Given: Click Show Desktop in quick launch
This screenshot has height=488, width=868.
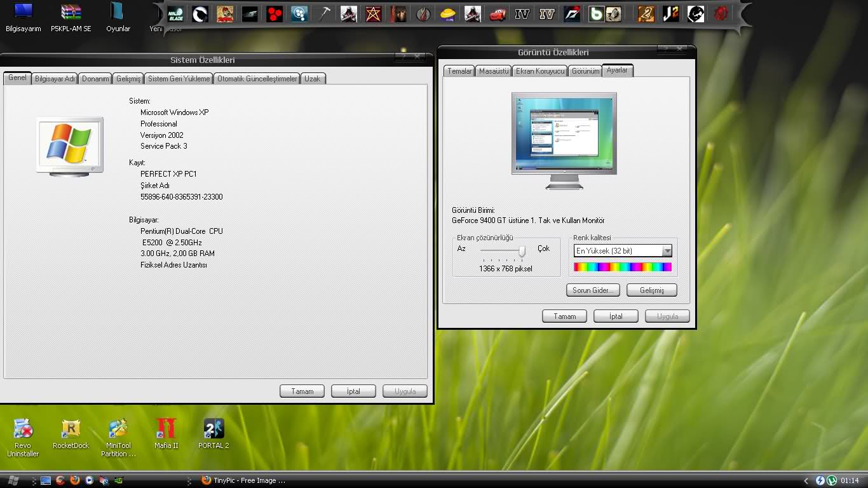Looking at the screenshot, I should coord(46,480).
